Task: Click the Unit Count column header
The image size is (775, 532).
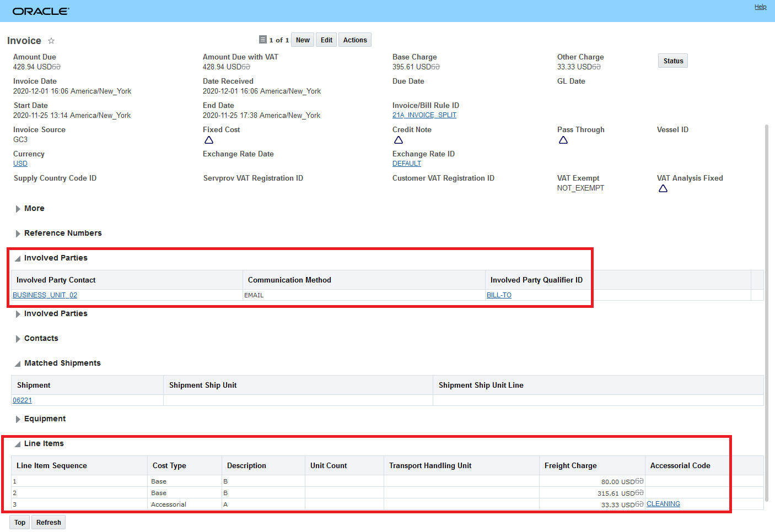Action: [x=345, y=465]
